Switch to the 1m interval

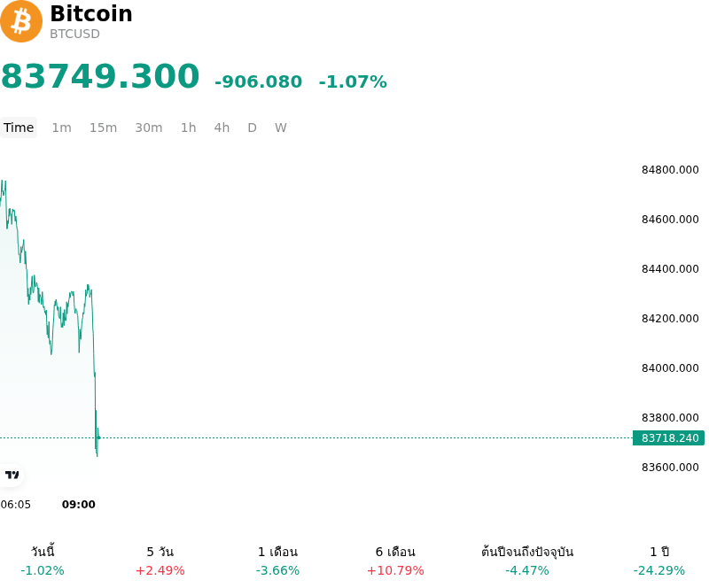[61, 128]
